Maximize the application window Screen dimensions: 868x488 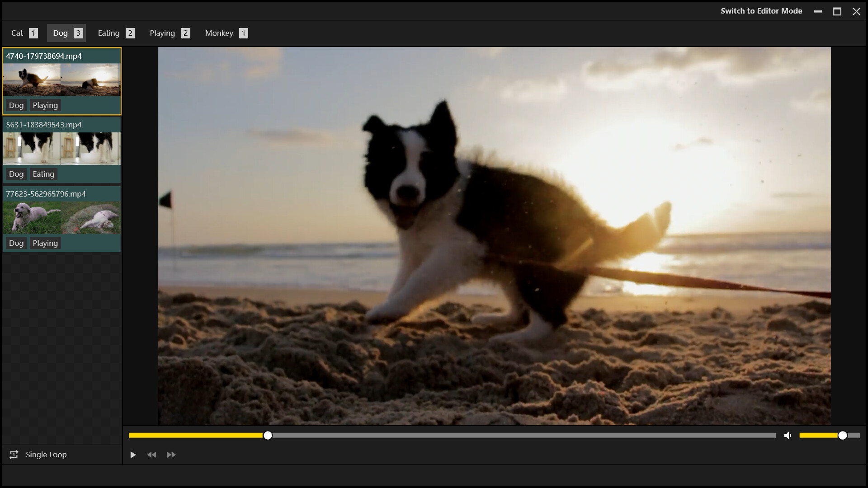(837, 11)
